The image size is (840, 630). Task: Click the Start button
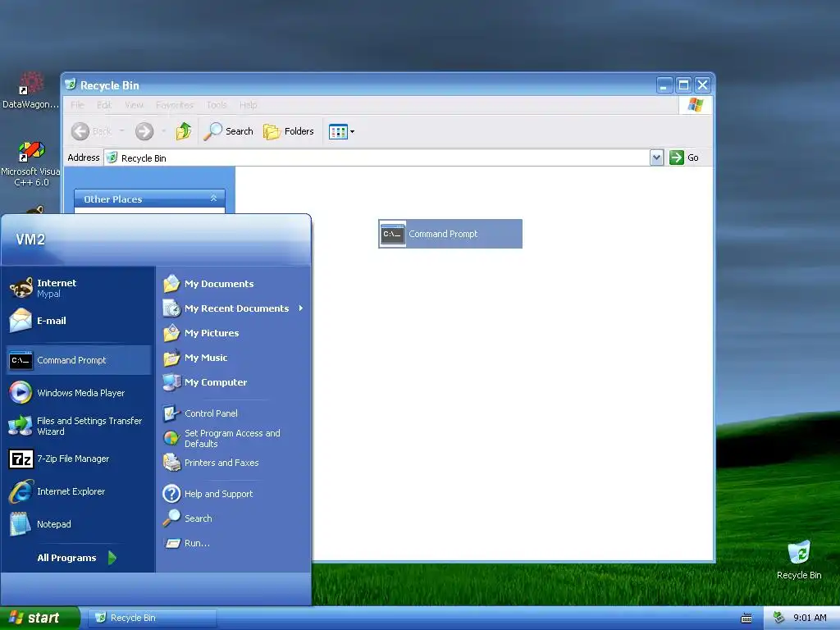(39, 618)
